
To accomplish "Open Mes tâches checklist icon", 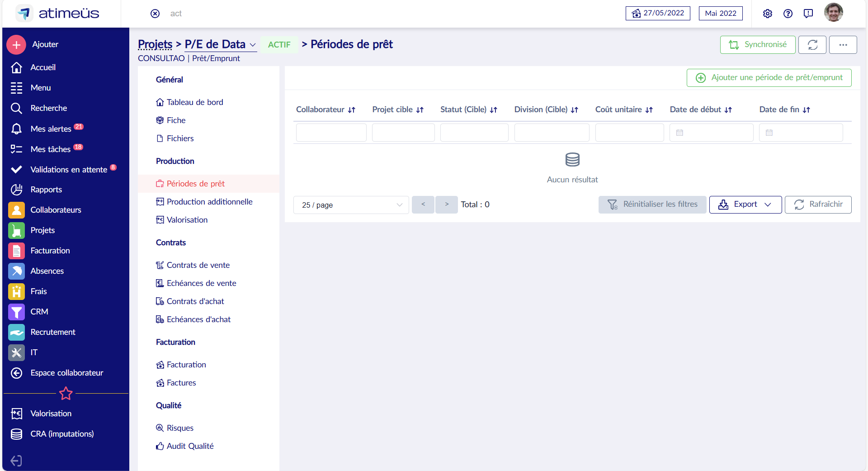I will click(x=16, y=149).
